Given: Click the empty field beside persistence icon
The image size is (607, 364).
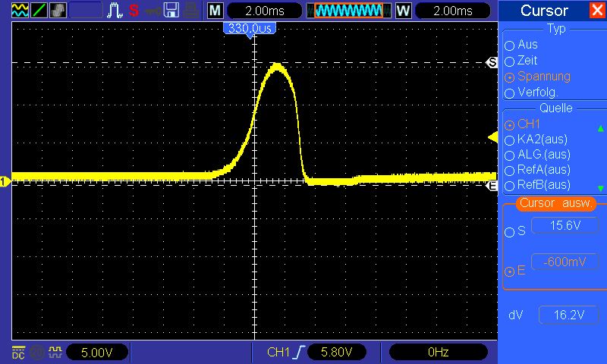Looking at the screenshot, I should [86, 11].
